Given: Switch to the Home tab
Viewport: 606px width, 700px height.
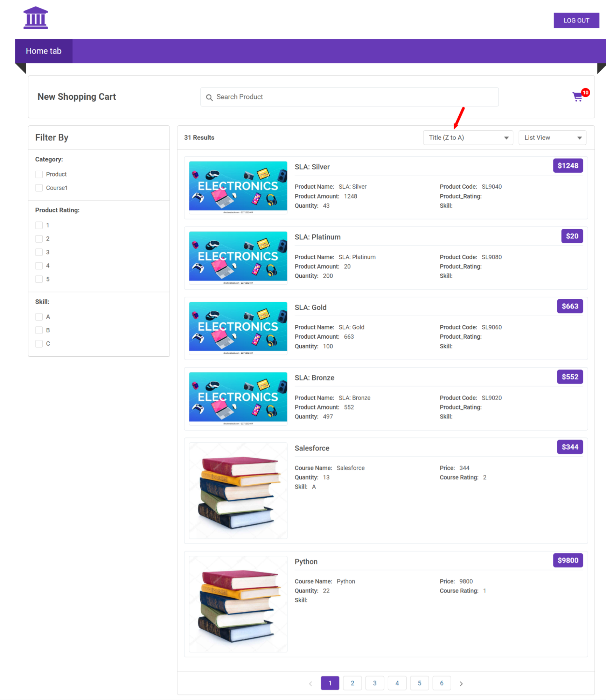Looking at the screenshot, I should pos(44,51).
